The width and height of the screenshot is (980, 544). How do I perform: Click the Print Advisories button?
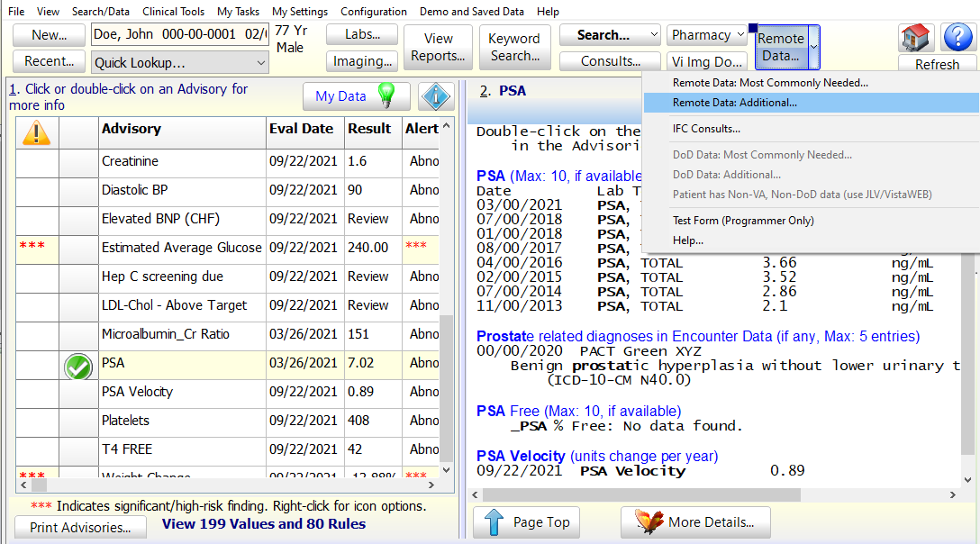click(x=80, y=527)
